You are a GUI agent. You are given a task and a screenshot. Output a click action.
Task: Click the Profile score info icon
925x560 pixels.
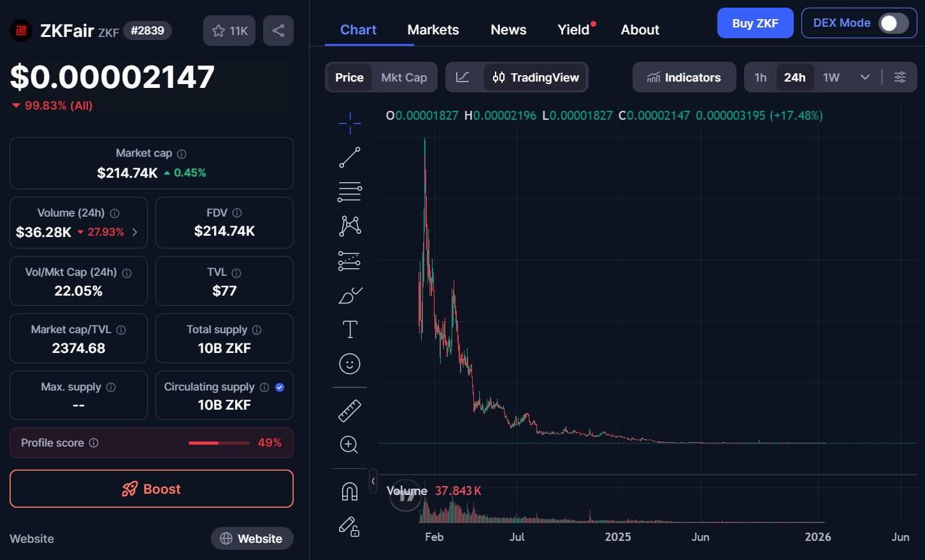[94, 443]
